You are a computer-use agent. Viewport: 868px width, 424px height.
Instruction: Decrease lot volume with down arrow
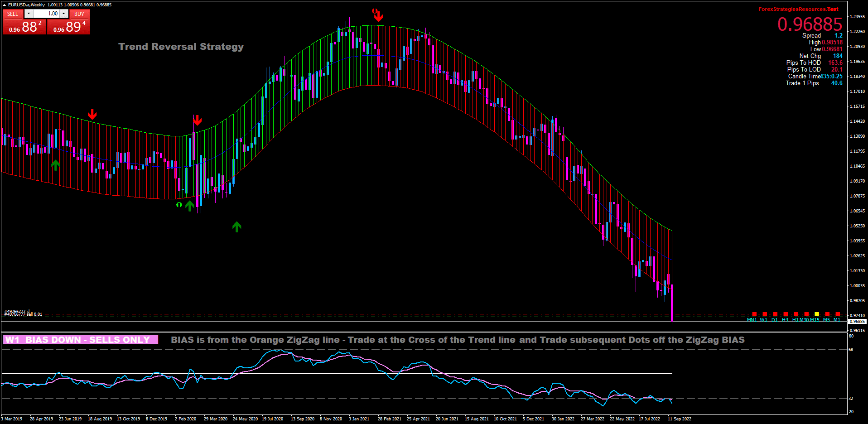point(29,14)
